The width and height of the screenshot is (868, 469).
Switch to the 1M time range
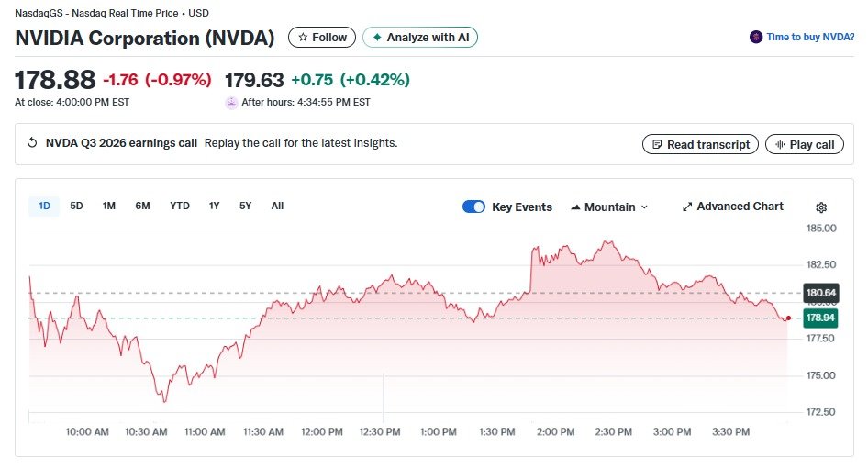tap(109, 206)
